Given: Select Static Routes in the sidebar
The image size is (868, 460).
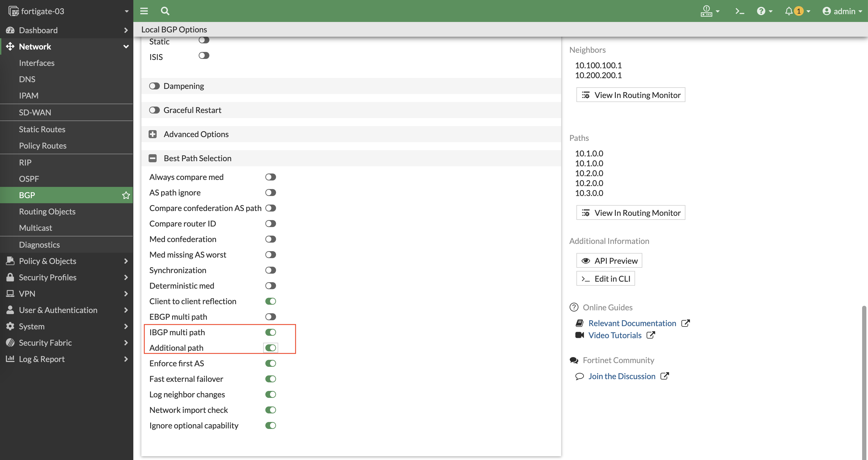Looking at the screenshot, I should coord(42,129).
